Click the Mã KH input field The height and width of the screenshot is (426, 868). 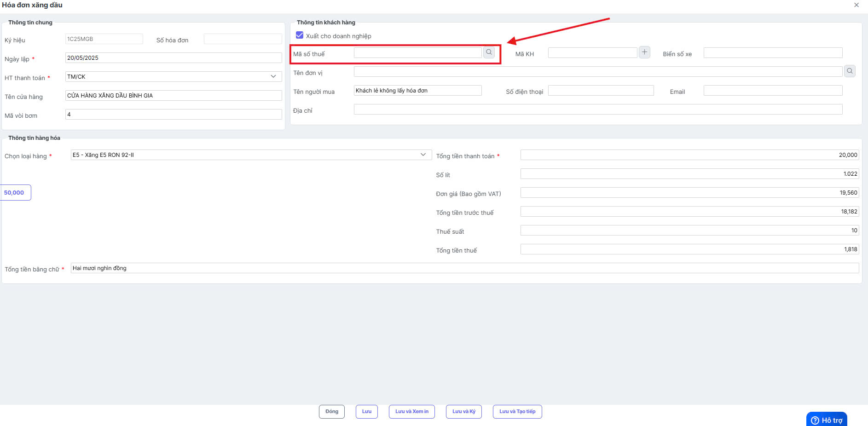(592, 53)
